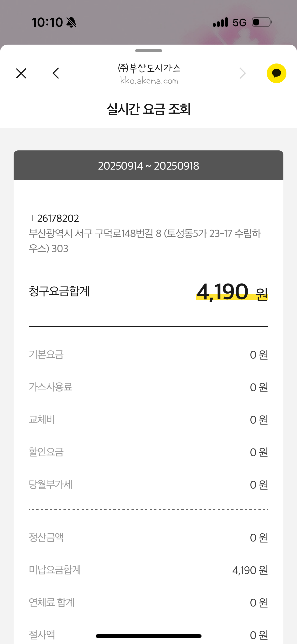Tap the kko.skens.com URL text
297x644 pixels.
[x=149, y=81]
